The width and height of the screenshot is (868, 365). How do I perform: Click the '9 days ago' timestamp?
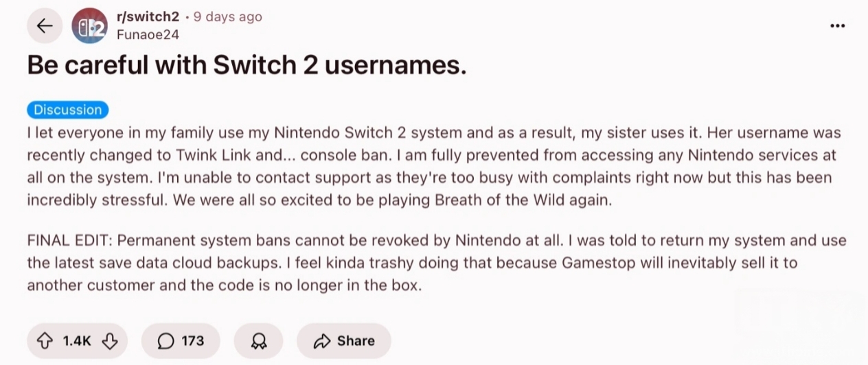point(227,17)
